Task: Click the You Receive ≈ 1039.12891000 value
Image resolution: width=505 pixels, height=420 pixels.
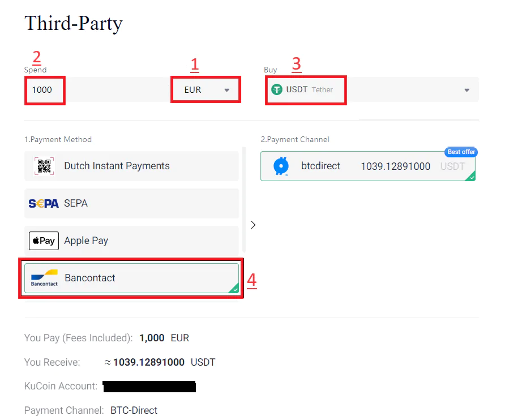Action: (x=144, y=362)
